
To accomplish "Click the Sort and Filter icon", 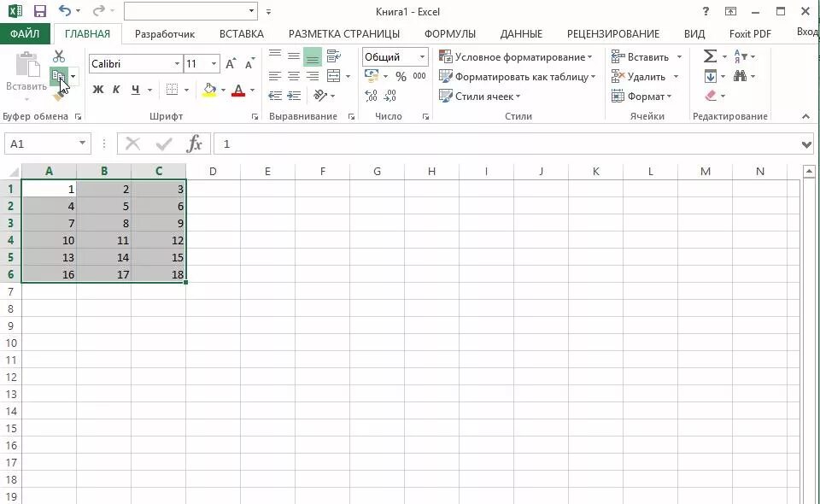I will click(x=741, y=56).
